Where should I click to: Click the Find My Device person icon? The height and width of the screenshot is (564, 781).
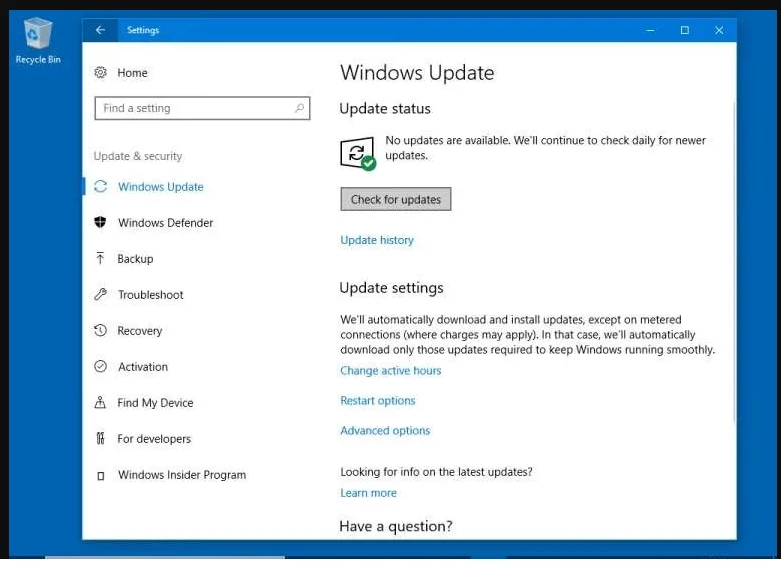[x=100, y=402]
